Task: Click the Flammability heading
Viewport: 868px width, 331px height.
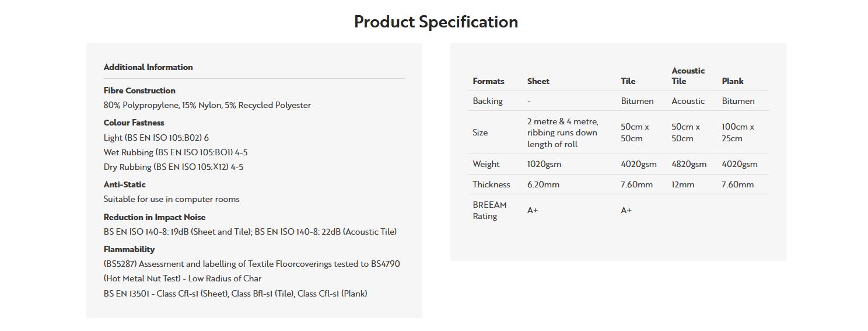Action: [129, 249]
